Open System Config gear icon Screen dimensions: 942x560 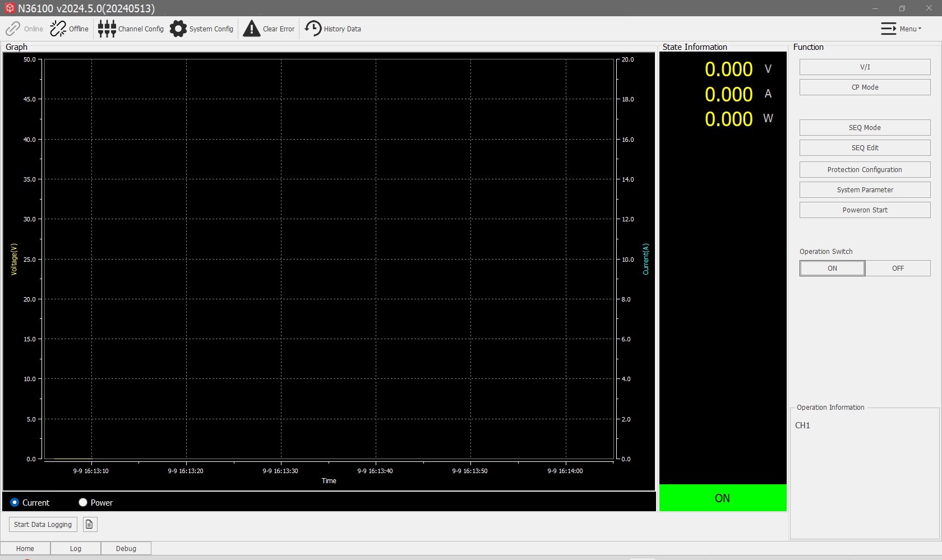tap(178, 29)
